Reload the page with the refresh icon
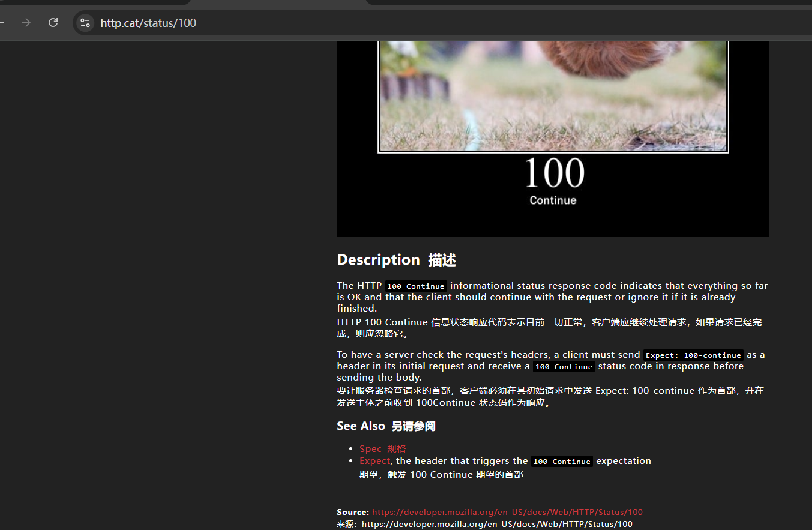The width and height of the screenshot is (812, 530). click(x=53, y=23)
